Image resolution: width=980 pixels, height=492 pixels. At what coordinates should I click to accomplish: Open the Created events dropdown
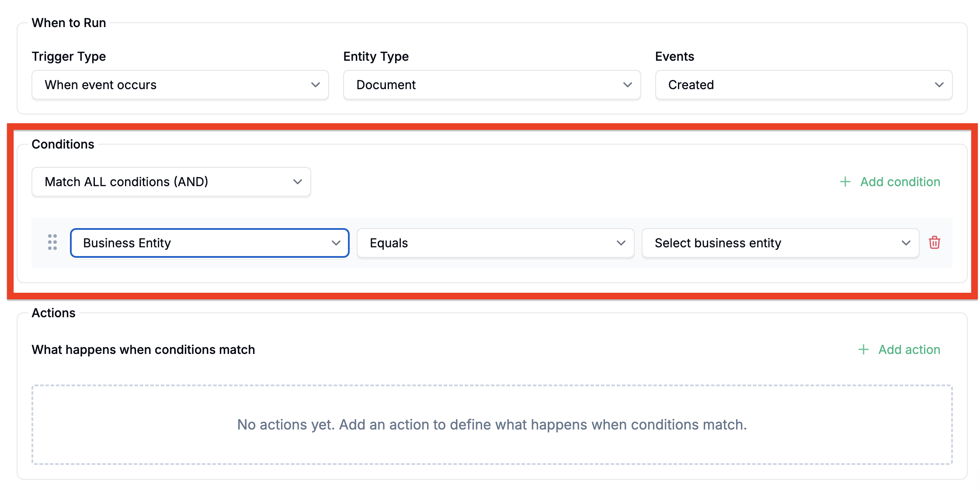[803, 85]
